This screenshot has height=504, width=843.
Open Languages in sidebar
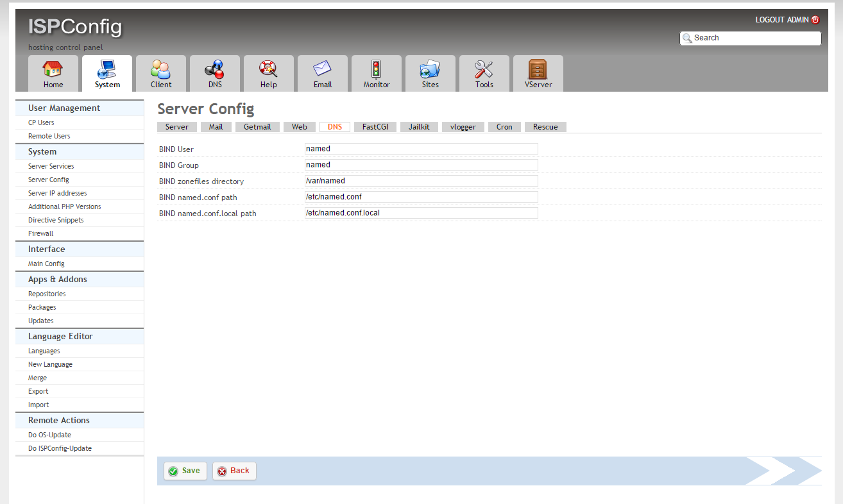click(x=44, y=351)
